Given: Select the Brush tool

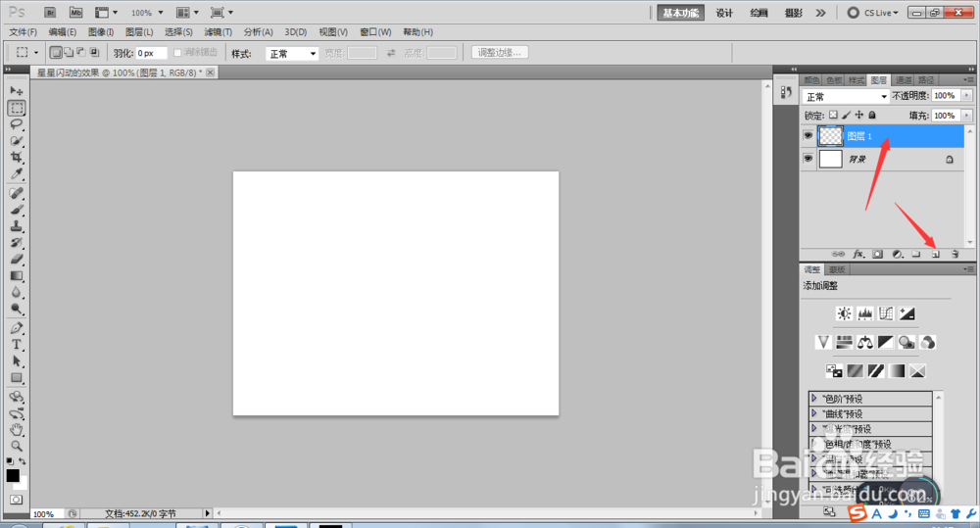Looking at the screenshot, I should 17,210.
